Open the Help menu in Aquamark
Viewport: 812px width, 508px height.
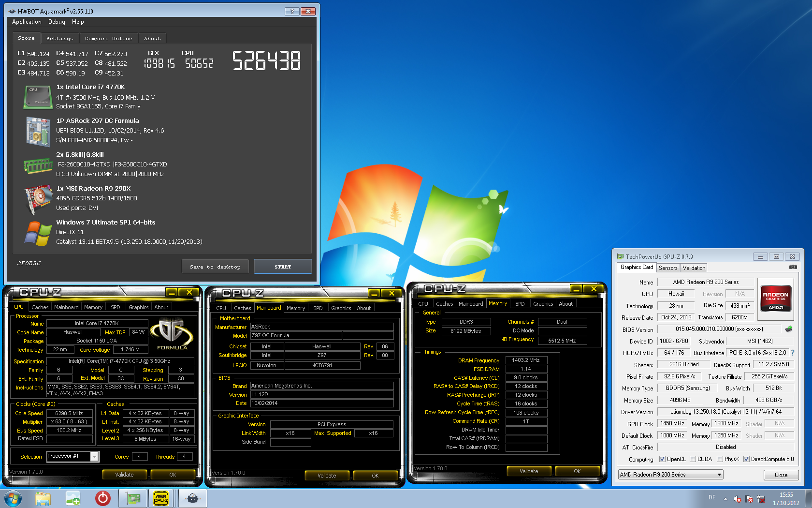pos(78,22)
